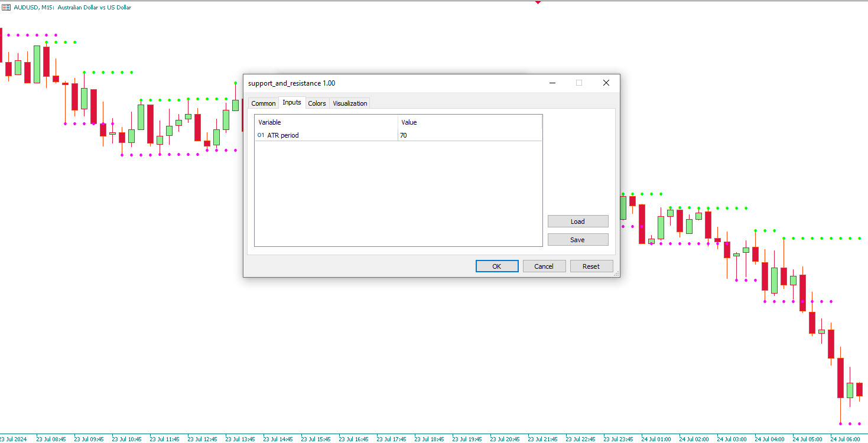Click the integer type icon beside ATR period
Viewport: 868px width, 443px height.
pos(261,135)
